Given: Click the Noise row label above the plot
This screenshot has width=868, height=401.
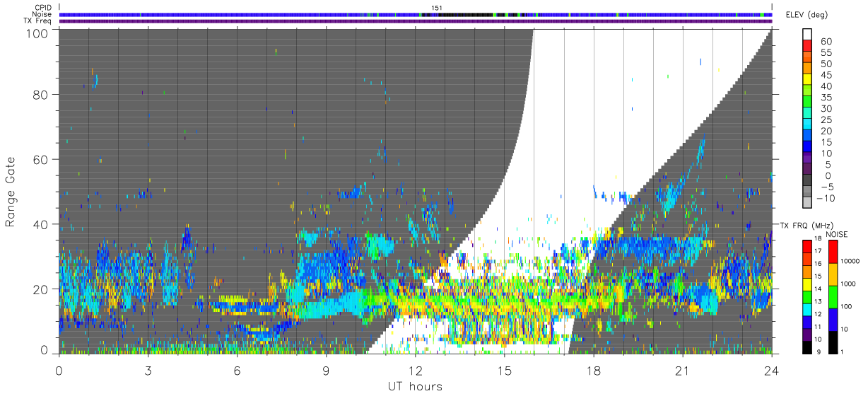Looking at the screenshot, I should [42, 14].
